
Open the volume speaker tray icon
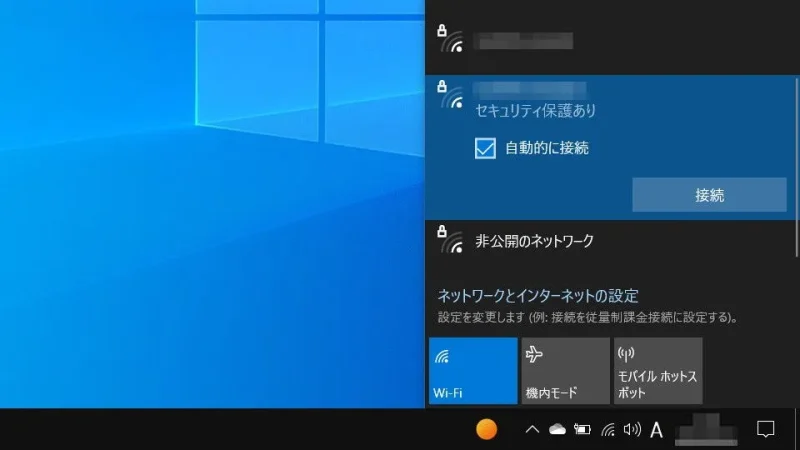tap(632, 430)
